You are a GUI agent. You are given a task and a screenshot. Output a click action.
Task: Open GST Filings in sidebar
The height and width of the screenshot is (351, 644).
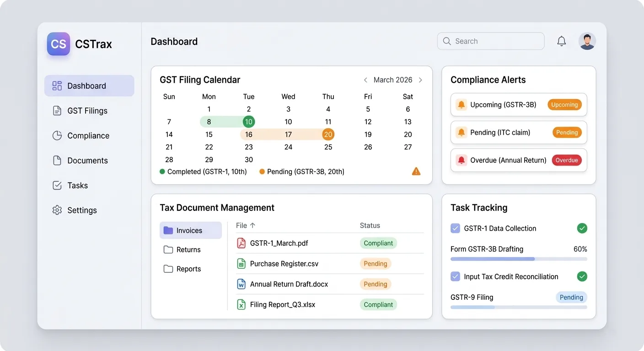click(x=87, y=111)
